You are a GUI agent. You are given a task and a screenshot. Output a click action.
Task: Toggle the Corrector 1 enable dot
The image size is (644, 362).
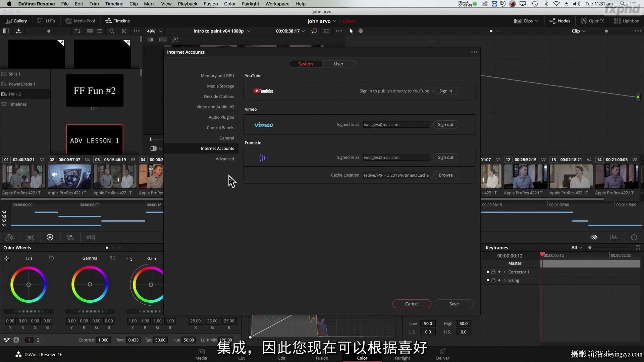click(488, 272)
